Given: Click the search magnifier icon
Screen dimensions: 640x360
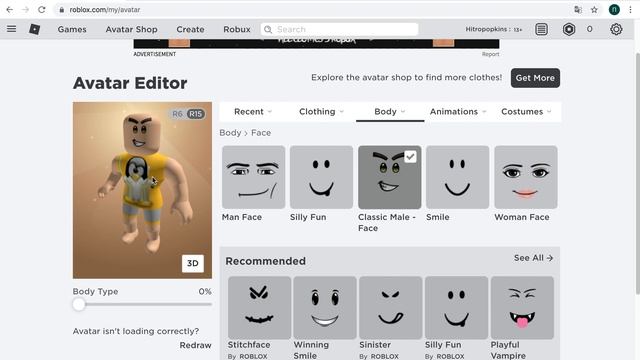Looking at the screenshot, I should click(x=268, y=29).
